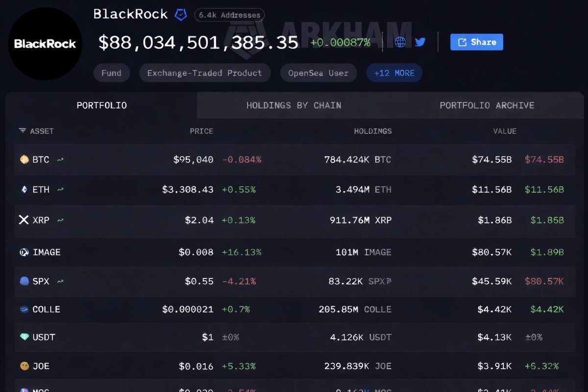Click the XRP token icon
Viewport: 588px width, 392px height.
tap(24, 220)
